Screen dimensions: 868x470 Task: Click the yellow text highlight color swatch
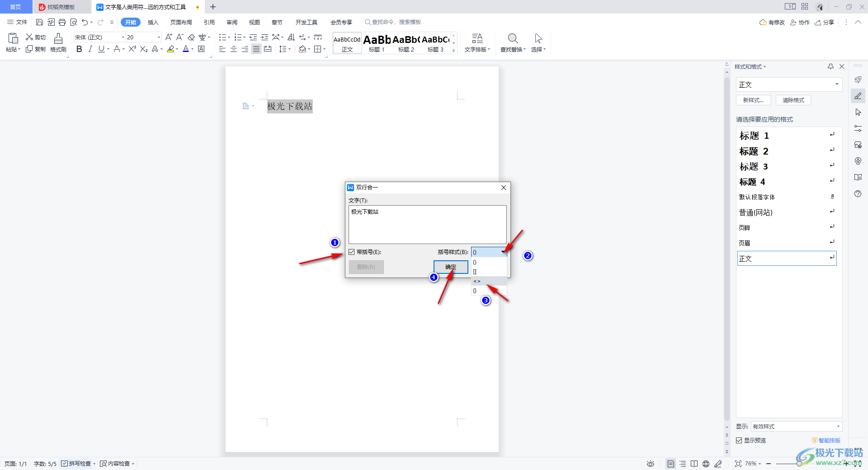pyautogui.click(x=170, y=49)
